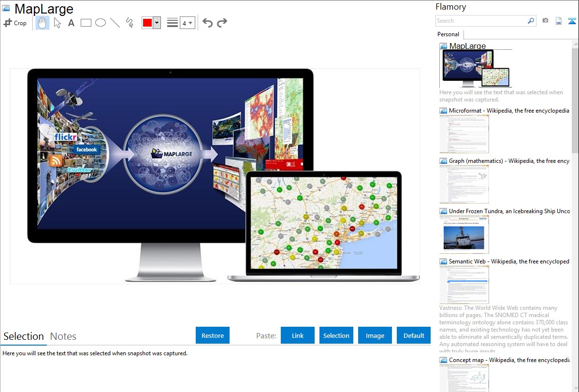The image size is (579, 392).
Task: Select the straight line tool
Action: 115,23
